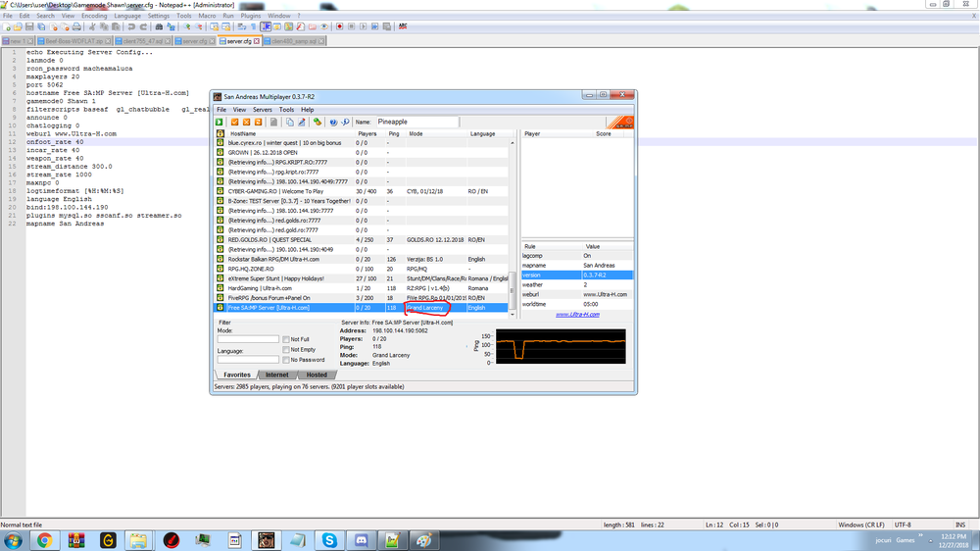Click the Help Topics question mark icon
This screenshot has width=980, height=551.
pos(333,122)
